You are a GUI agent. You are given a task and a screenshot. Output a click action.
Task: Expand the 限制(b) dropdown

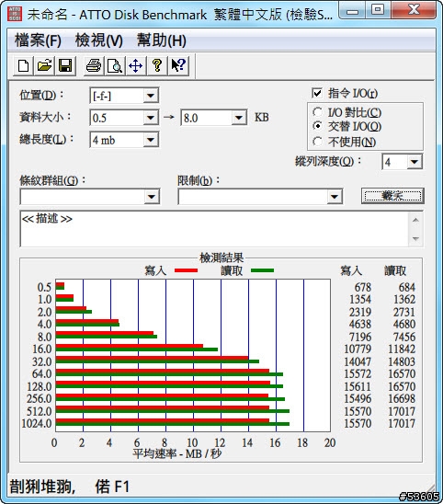coord(335,197)
